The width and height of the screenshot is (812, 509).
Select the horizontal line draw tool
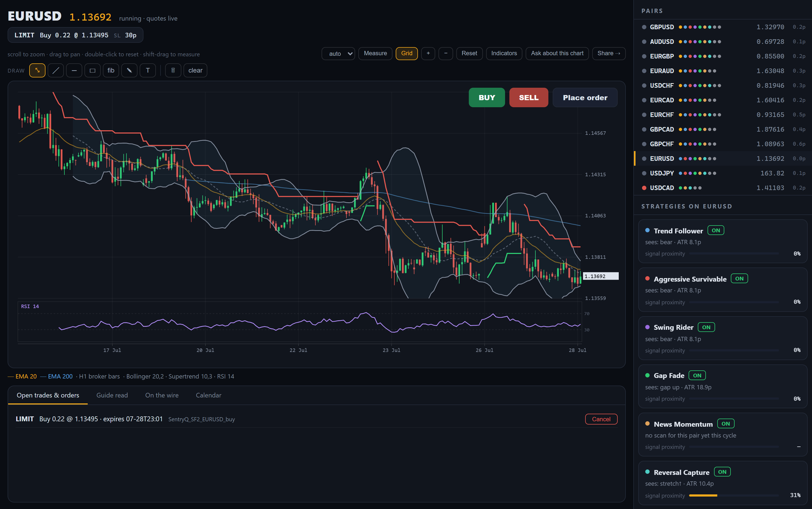click(x=74, y=70)
